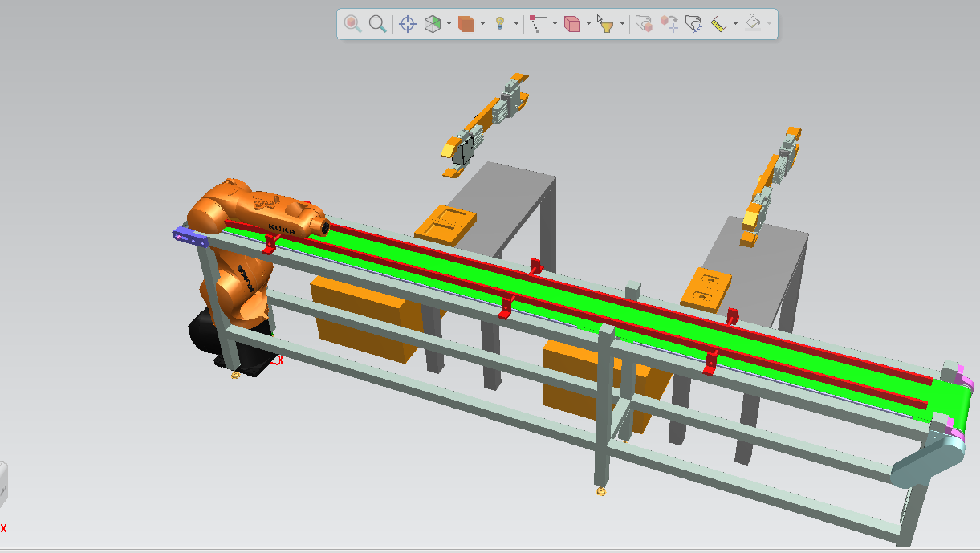This screenshot has width=980, height=553.
Task: Click the Zoom to Fit icon
Action: pos(377,24)
